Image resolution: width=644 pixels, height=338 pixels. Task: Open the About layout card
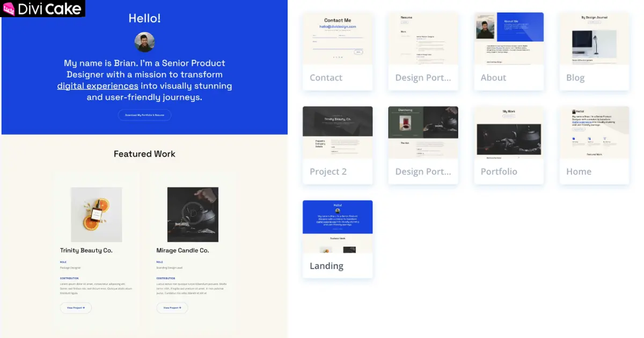(509, 52)
